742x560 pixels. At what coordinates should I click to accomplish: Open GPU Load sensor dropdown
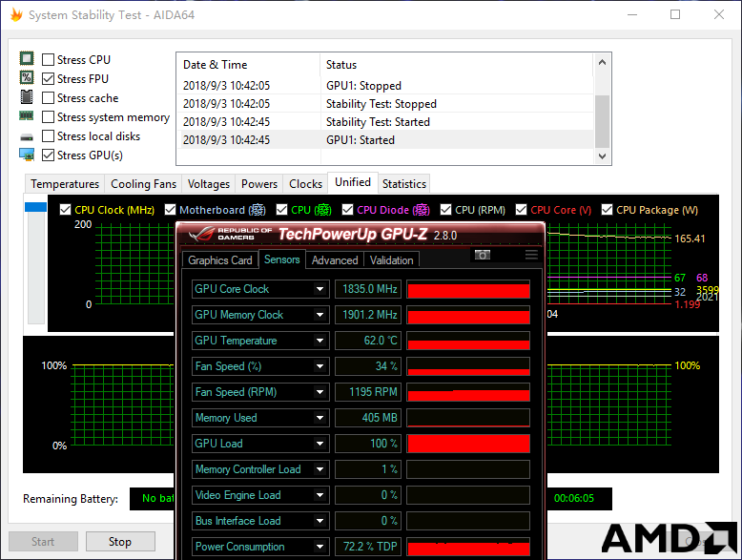[320, 444]
